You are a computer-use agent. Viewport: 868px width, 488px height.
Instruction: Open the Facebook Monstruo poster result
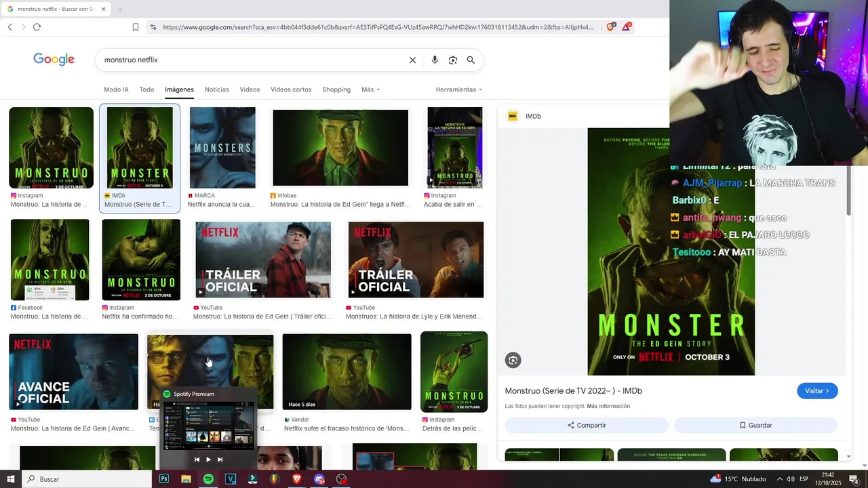click(x=50, y=260)
